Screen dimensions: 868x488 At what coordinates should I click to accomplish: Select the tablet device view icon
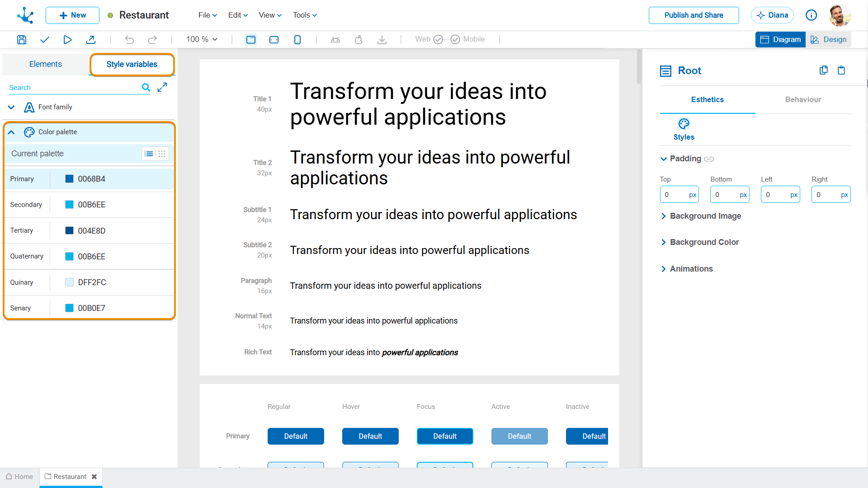point(274,40)
